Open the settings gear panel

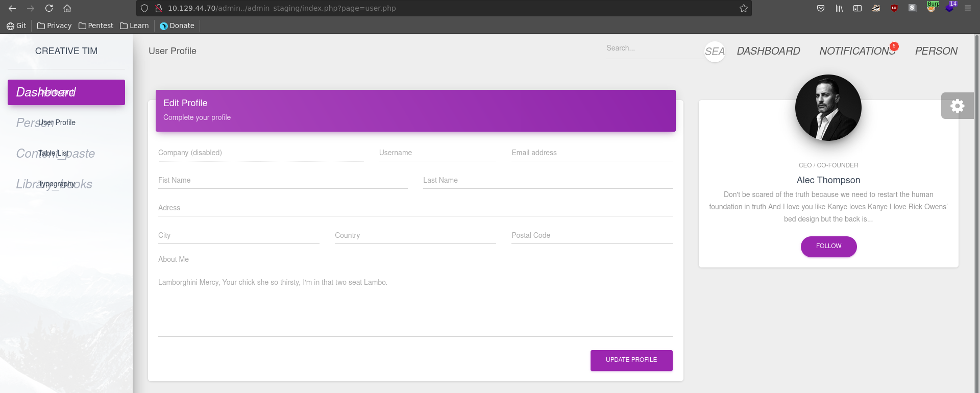[957, 106]
